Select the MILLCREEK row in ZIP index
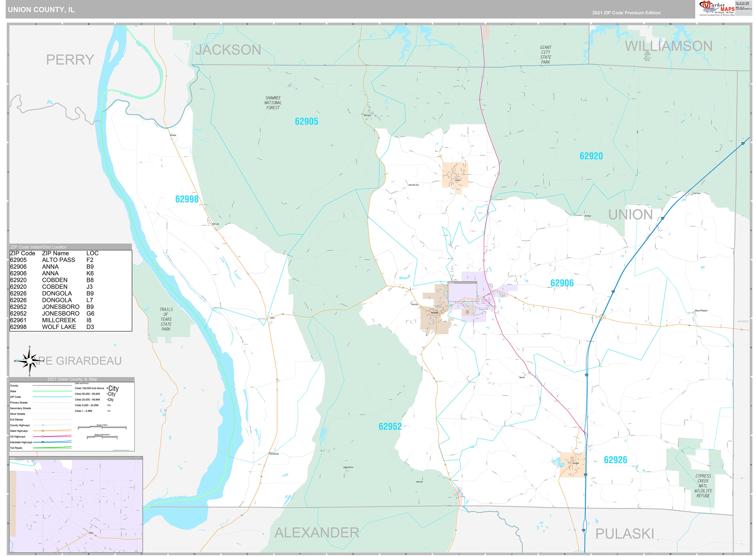Viewport: 756px width, 556px height. [71, 320]
